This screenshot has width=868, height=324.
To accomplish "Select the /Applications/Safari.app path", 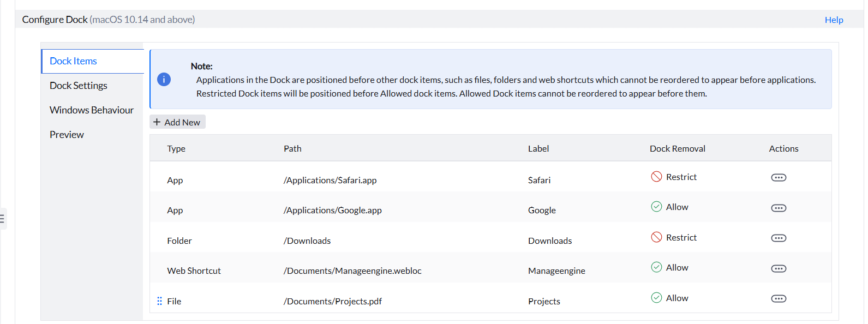I will [330, 181].
